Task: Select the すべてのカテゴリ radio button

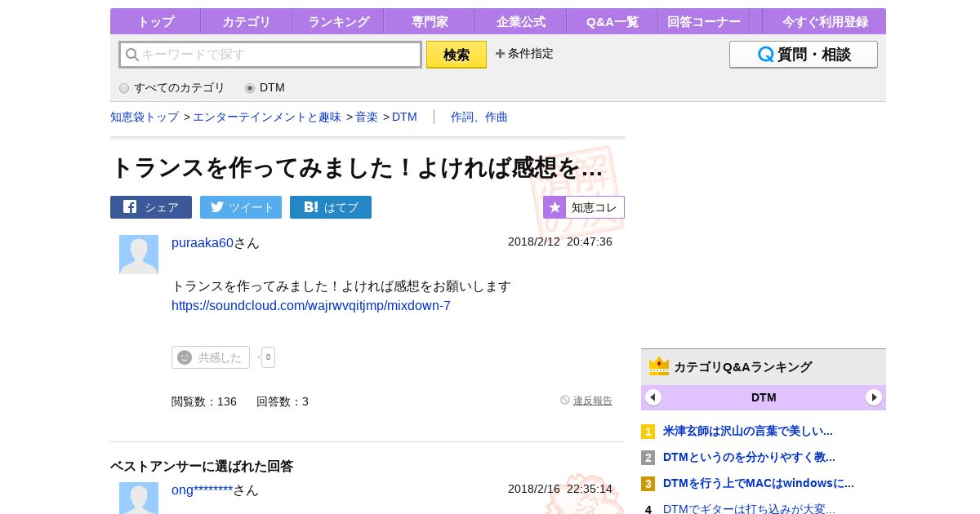Action: coord(124,88)
